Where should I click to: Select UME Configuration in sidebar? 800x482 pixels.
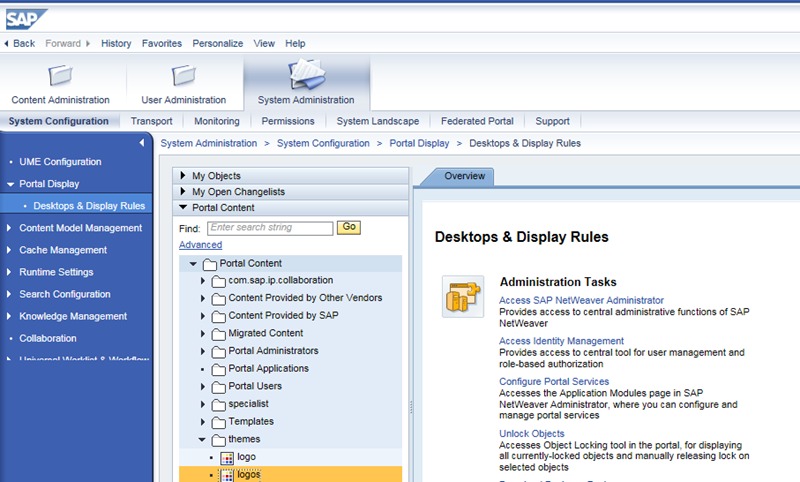tap(60, 162)
